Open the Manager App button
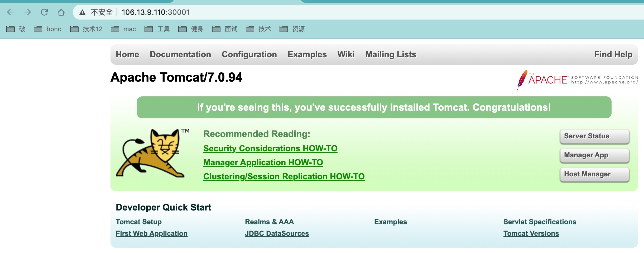The image size is (644, 253). click(595, 155)
